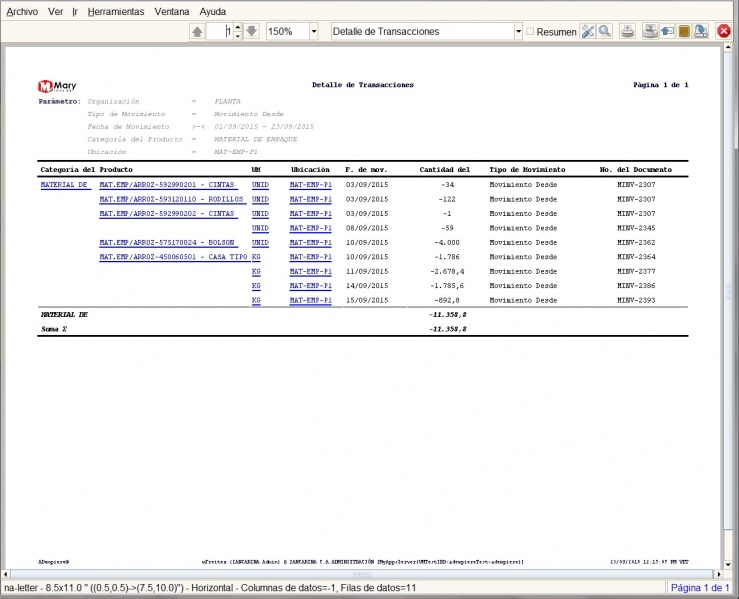Click Página 1 de 1 in status bar
This screenshot has height=599, width=739.
tap(700, 588)
